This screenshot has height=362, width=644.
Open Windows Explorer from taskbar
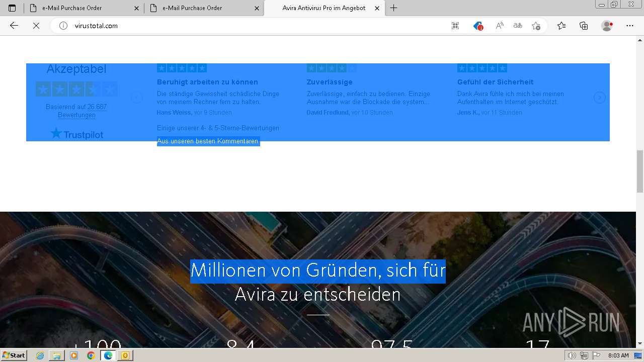tap(57, 355)
